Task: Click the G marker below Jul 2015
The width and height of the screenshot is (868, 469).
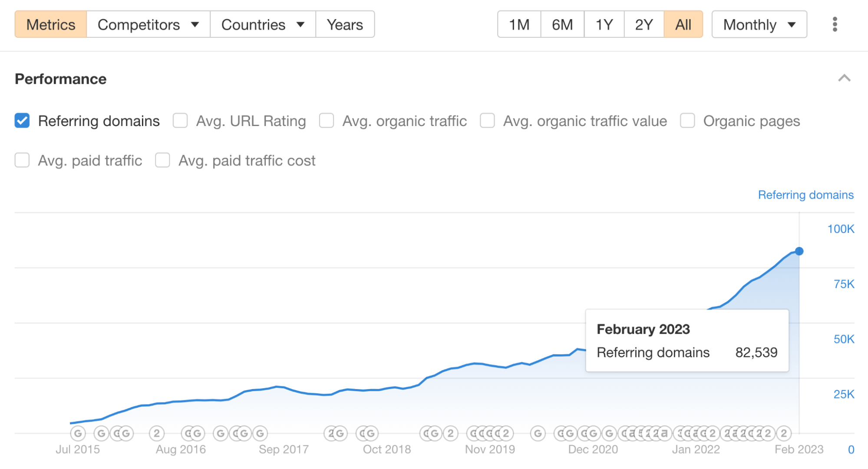Action: click(77, 433)
